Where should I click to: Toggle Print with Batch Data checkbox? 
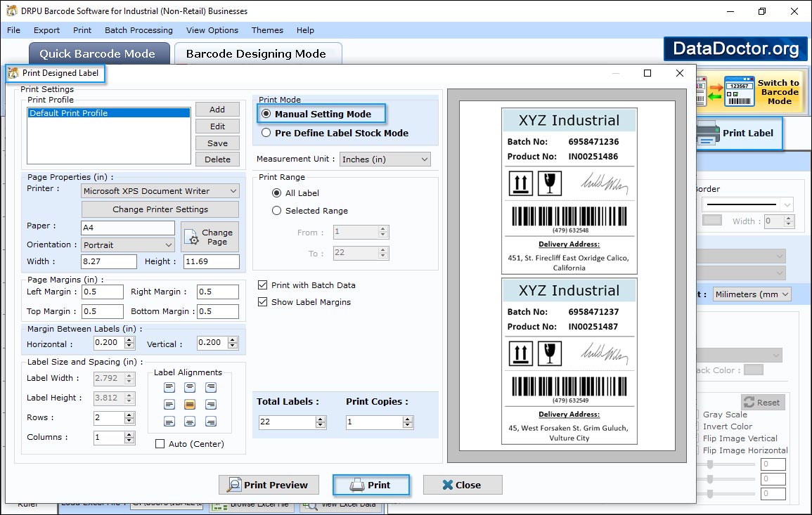262,285
